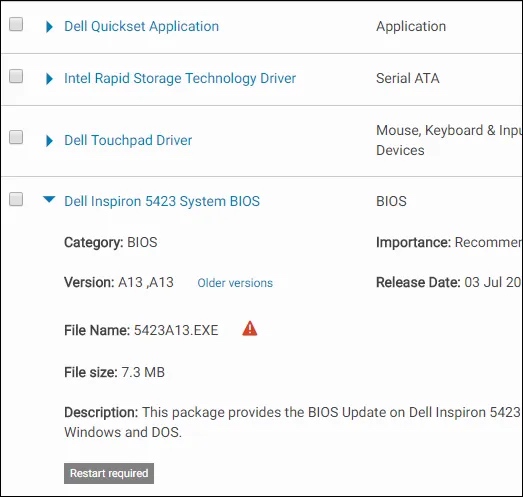Viewport: 523px width, 497px height.
Task: Open the Dell Touchpad Driver link
Action: point(128,140)
